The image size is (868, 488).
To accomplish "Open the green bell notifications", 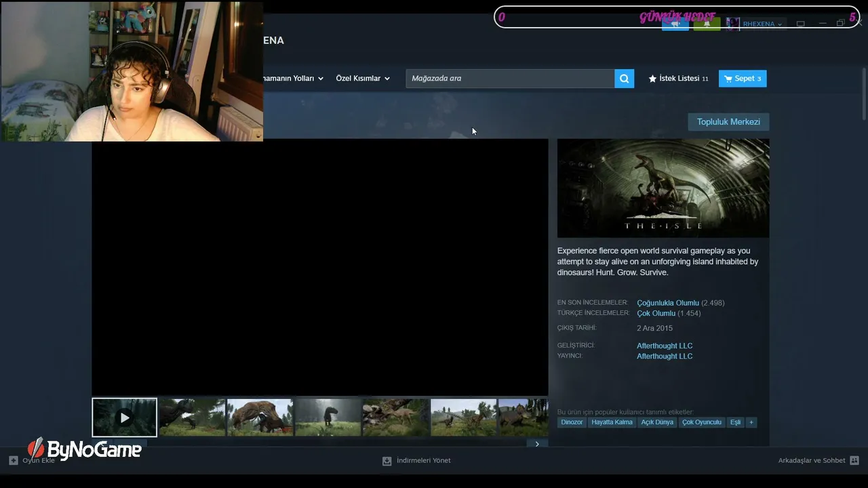I will point(707,24).
